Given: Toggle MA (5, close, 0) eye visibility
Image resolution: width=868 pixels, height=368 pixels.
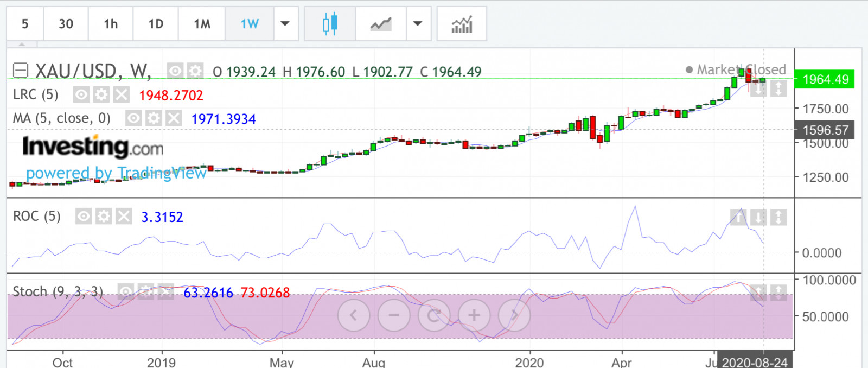Looking at the screenshot, I should tap(133, 118).
